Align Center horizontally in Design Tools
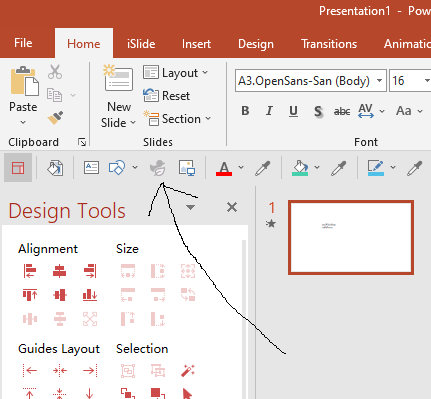Screen dimensions: 431x399 [x=60, y=271]
